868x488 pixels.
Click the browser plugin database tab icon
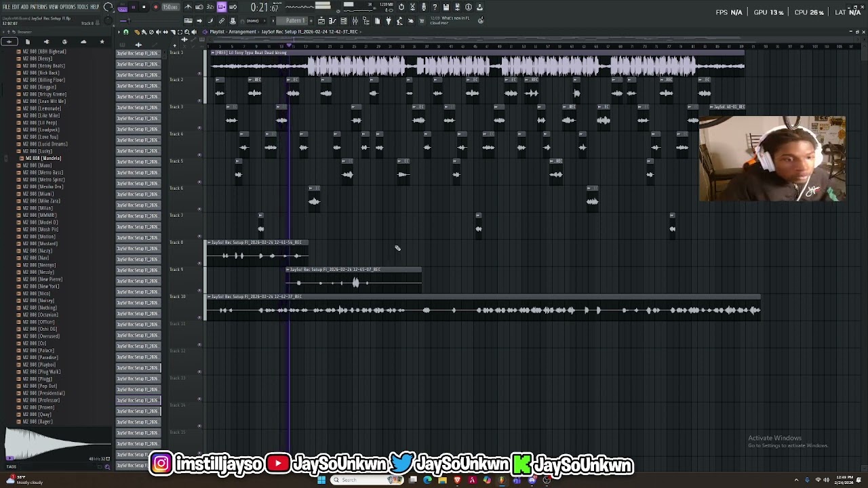tap(47, 42)
